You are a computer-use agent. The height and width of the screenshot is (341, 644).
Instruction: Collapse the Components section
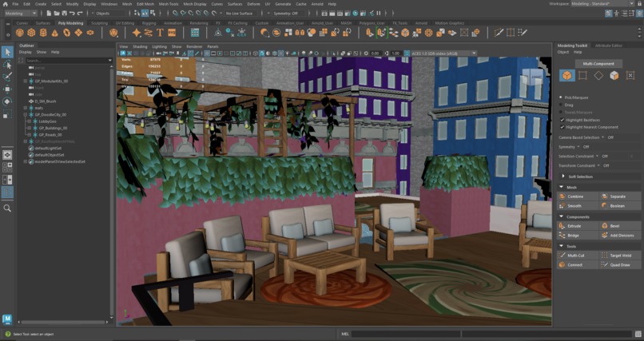[561, 216]
